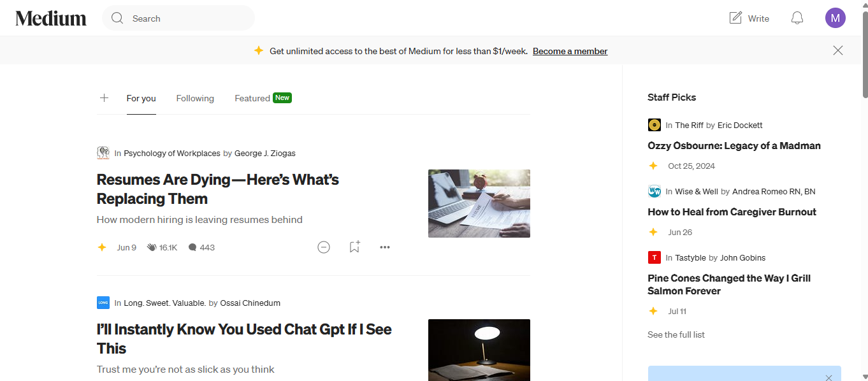Click the Become a member link
The width and height of the screenshot is (868, 381).
click(x=570, y=51)
